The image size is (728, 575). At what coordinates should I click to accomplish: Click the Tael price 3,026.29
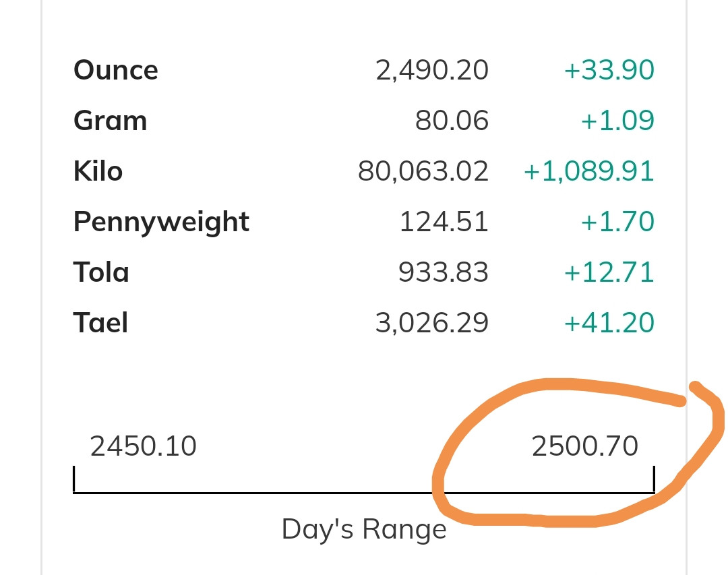pyautogui.click(x=432, y=323)
